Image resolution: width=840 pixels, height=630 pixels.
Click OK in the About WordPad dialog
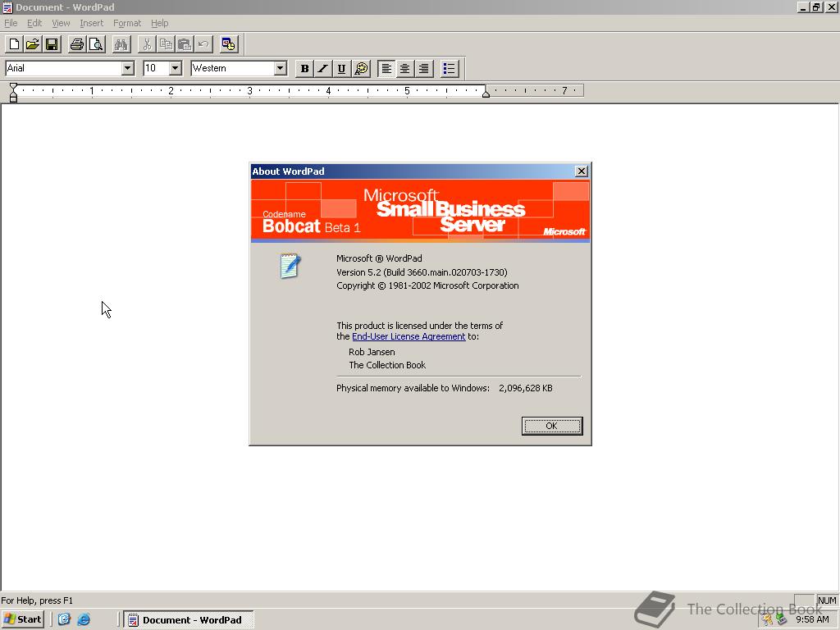pyautogui.click(x=552, y=426)
